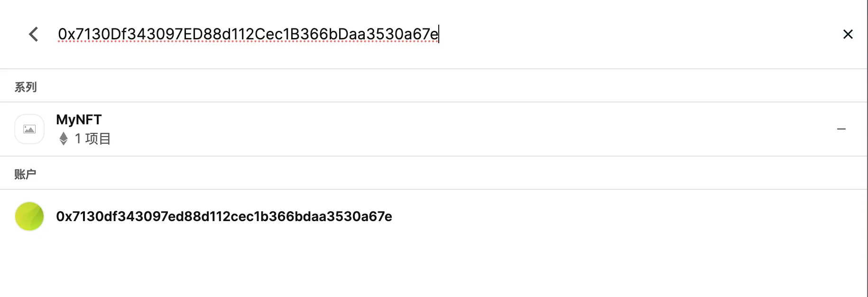Click the Ethereum diamond icon under MyNFT
Screen dimensions: 868x297
[64, 139]
